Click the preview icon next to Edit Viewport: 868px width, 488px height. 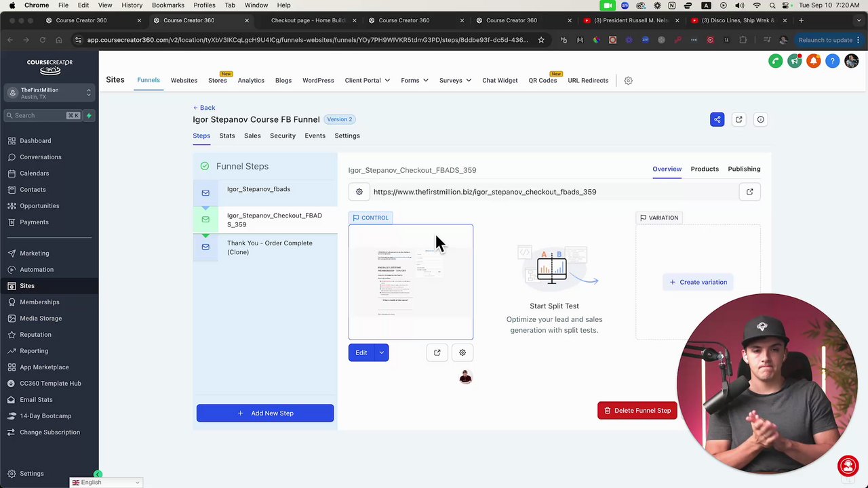pos(437,352)
